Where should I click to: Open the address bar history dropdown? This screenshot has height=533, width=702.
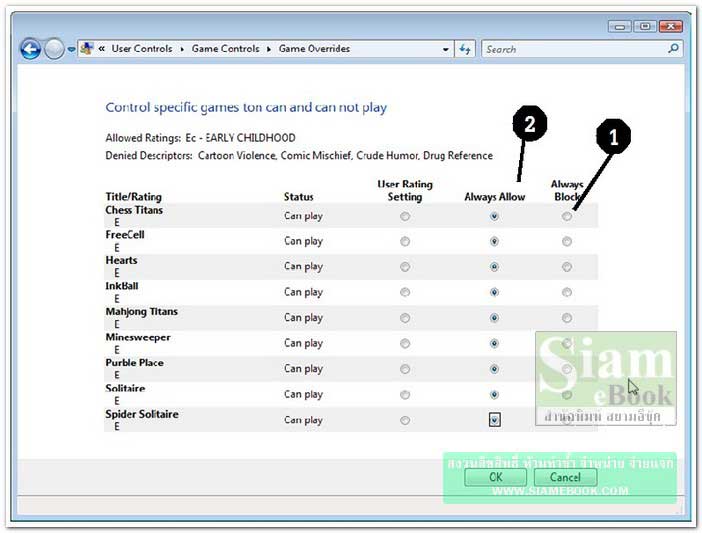click(445, 49)
